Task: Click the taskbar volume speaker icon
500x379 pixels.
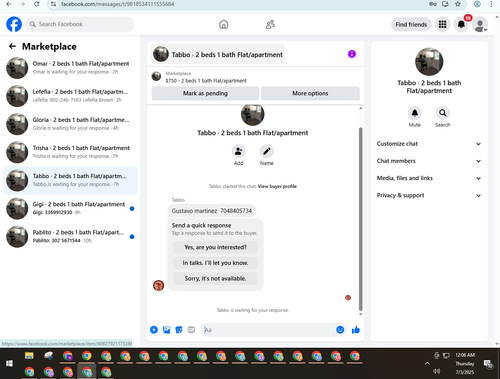Action: point(436,371)
